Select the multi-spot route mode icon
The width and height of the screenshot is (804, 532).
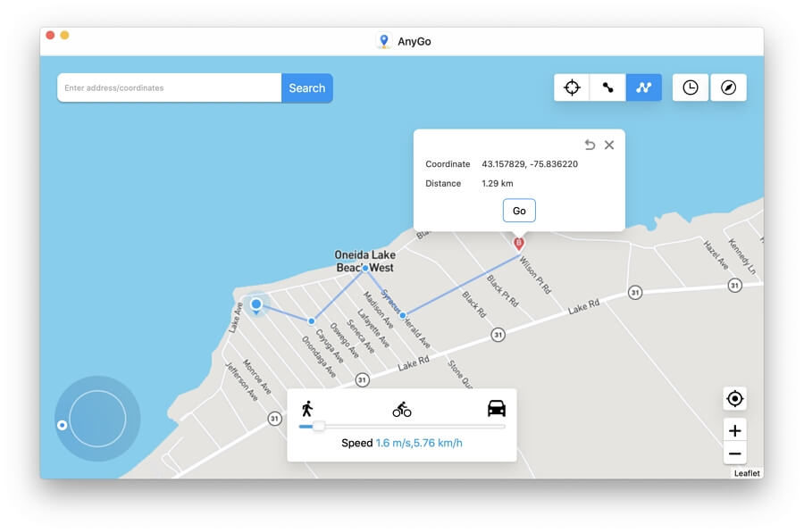(644, 87)
